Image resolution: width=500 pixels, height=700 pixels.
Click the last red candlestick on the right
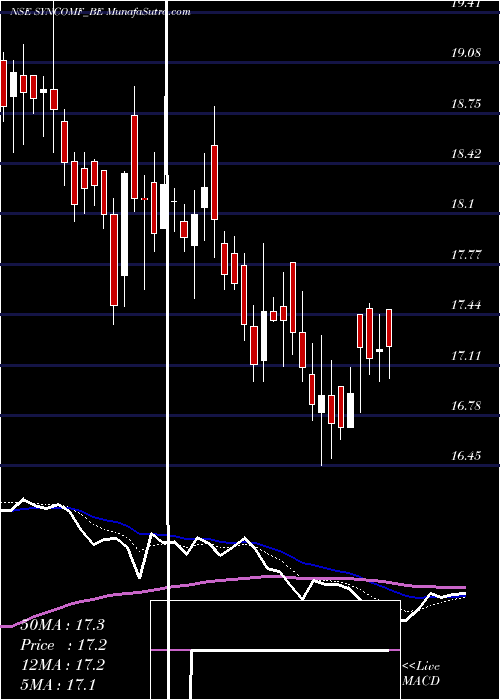389,328
